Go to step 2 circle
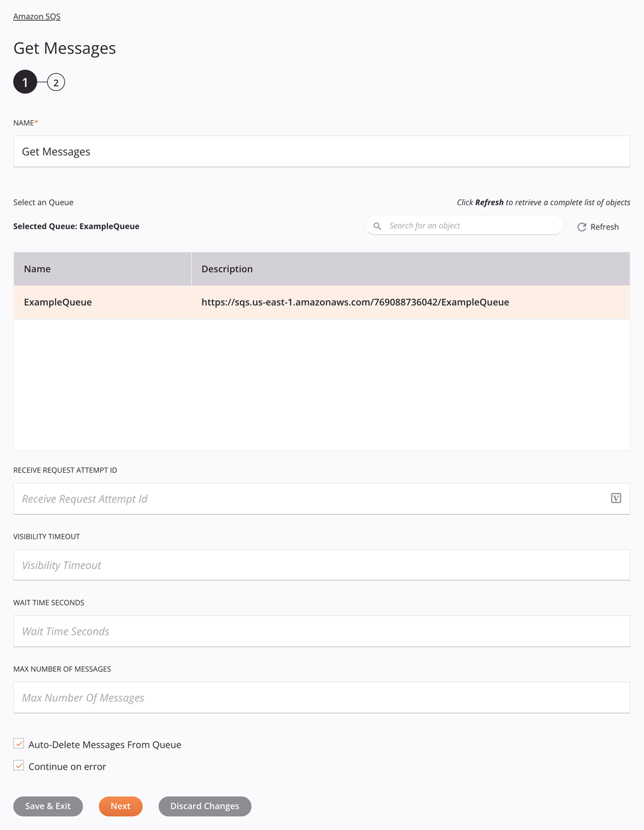The image size is (644, 830). (x=56, y=82)
